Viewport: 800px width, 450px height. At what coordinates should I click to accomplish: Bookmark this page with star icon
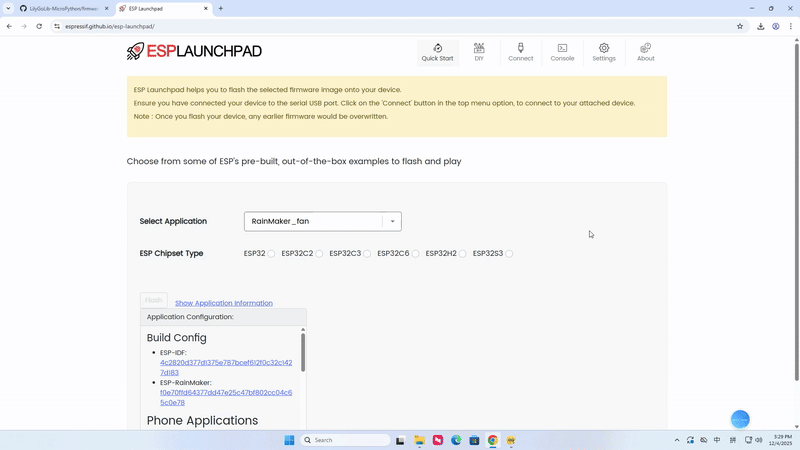(x=740, y=26)
